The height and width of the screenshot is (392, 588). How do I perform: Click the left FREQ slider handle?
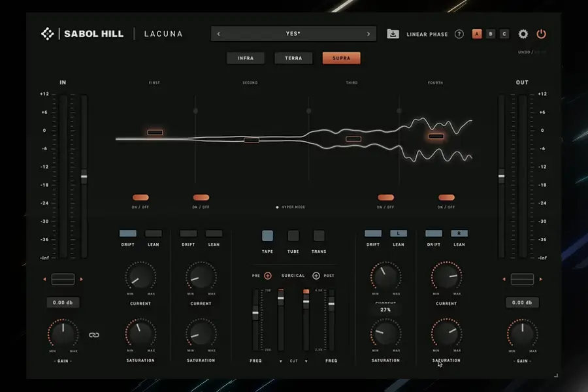(x=255, y=313)
